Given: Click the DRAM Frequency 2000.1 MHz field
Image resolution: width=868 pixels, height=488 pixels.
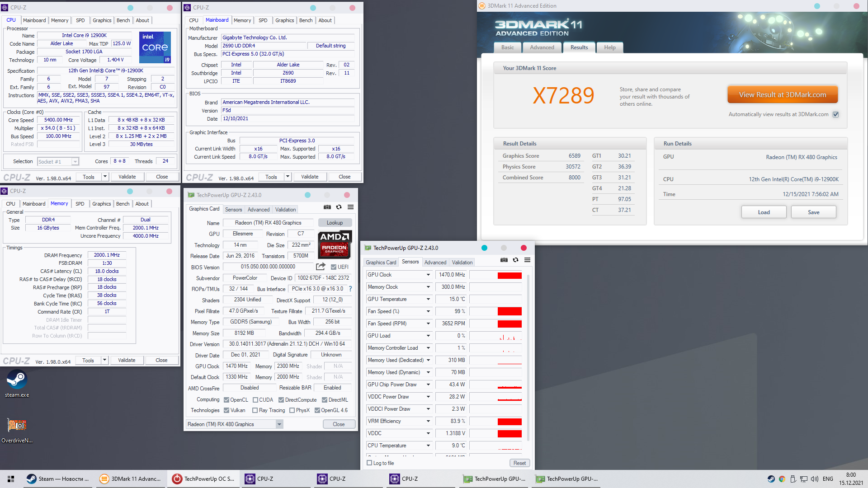Looking at the screenshot, I should (x=107, y=255).
